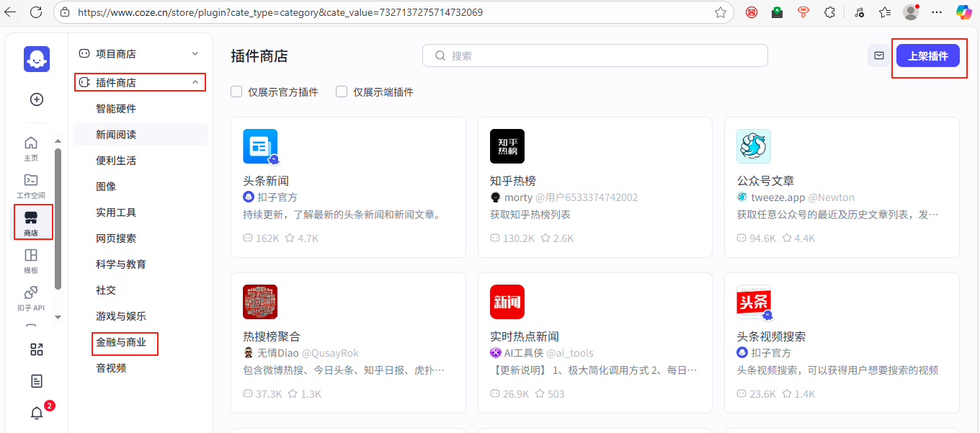
Task: Click the mail icon beside 上架插件
Action: tap(879, 55)
